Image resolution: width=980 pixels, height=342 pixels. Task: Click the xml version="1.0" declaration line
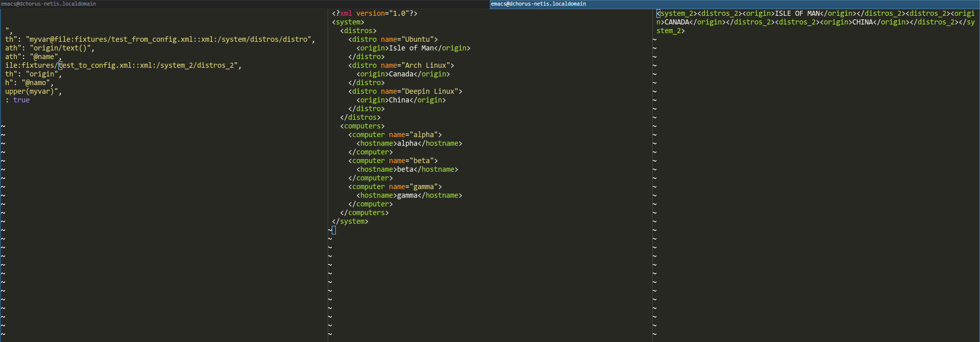click(x=375, y=13)
